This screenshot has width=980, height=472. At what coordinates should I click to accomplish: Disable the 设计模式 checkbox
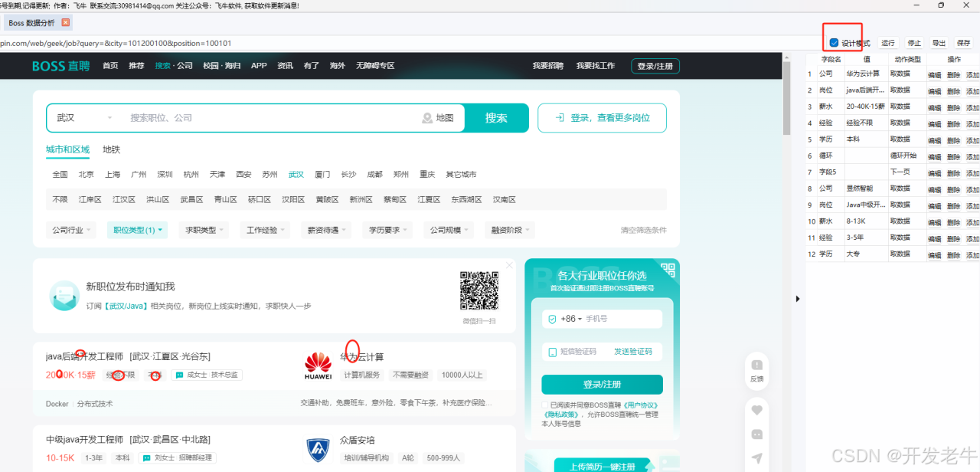[x=834, y=43]
